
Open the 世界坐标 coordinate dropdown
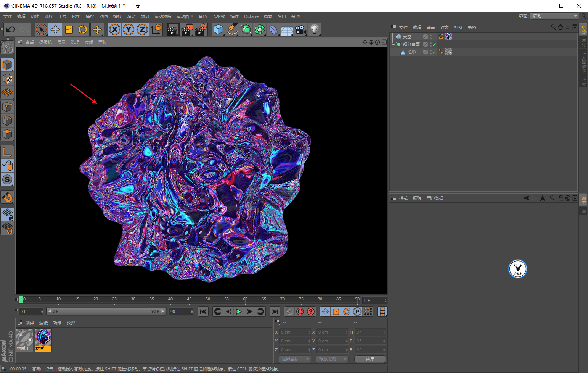point(295,359)
